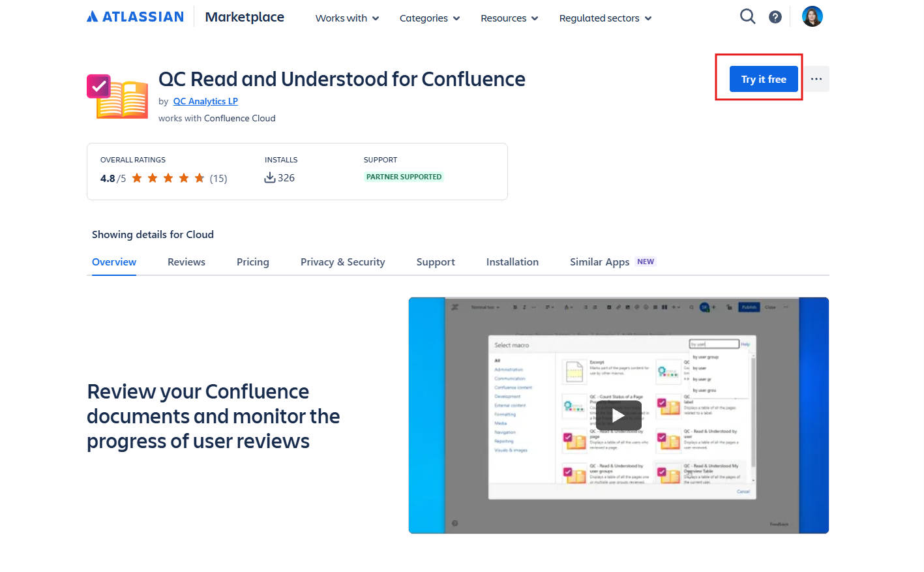Viewport: 924px width, 572px height.
Task: Expand the Works with dropdown
Action: [347, 18]
